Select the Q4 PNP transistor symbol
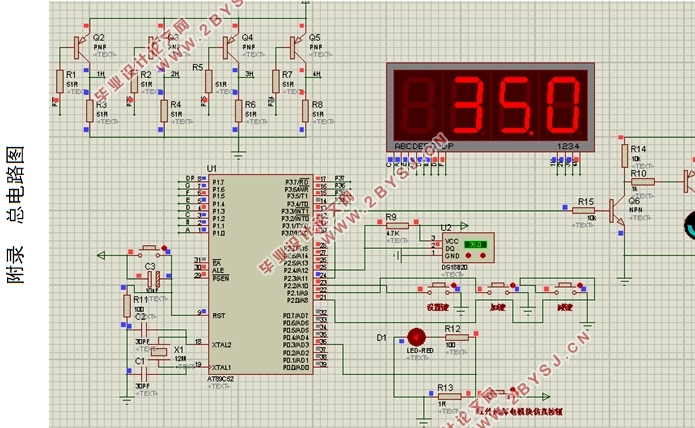695x428 pixels. click(x=228, y=47)
